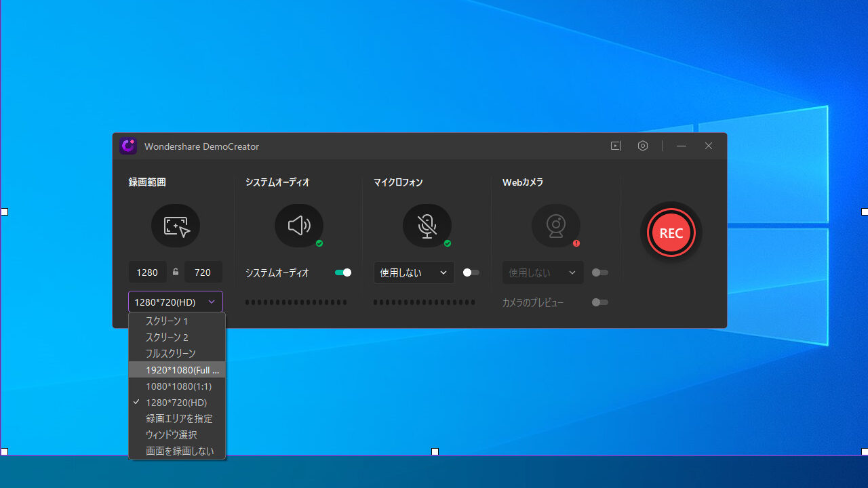
Task: Enable the microphone toggle switch
Action: (x=471, y=272)
